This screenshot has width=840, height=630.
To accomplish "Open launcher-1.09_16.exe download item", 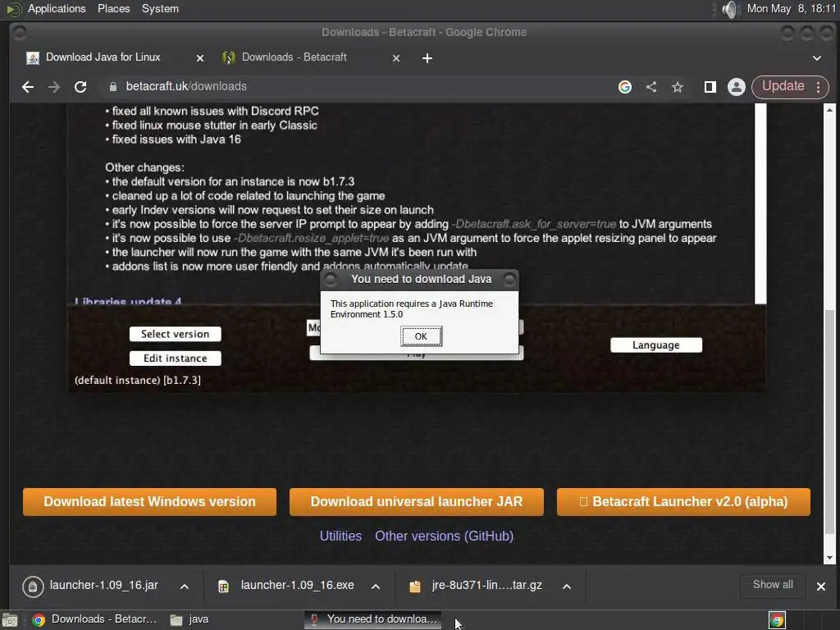I will [297, 586].
